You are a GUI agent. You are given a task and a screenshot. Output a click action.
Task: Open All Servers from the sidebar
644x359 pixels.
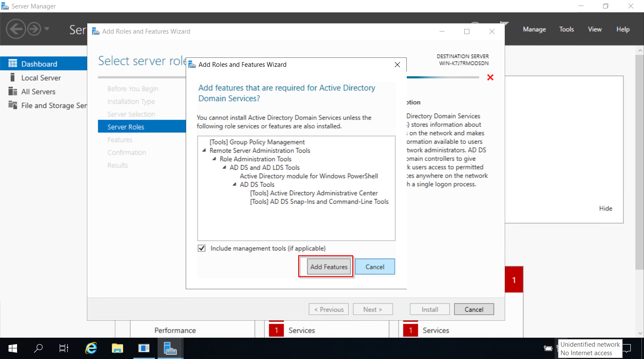(38, 91)
